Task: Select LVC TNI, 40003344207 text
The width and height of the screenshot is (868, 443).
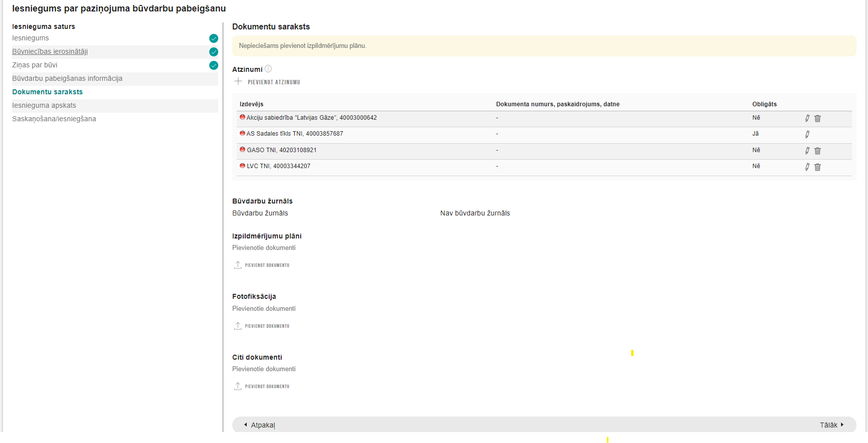Action: point(279,166)
